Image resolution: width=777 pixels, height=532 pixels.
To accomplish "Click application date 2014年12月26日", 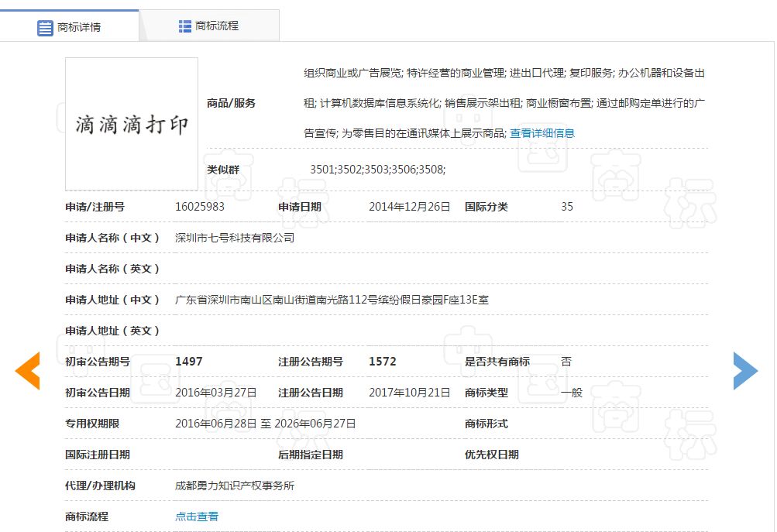I will pos(409,207).
